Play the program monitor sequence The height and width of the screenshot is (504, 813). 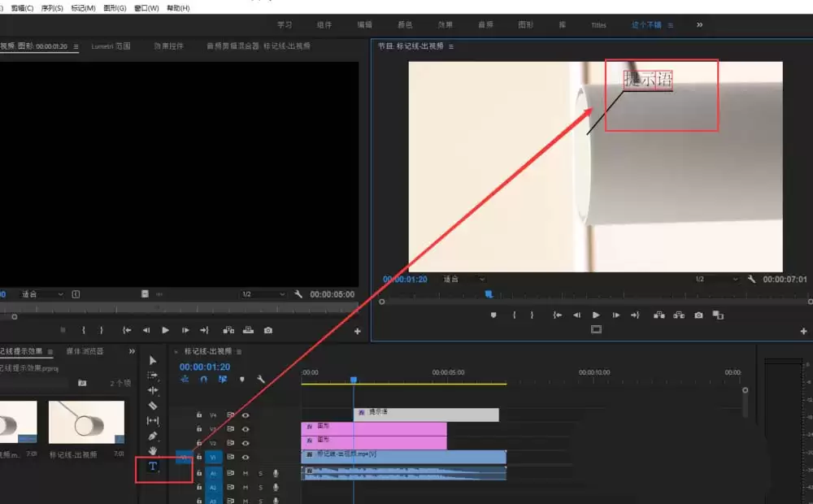[x=596, y=315]
